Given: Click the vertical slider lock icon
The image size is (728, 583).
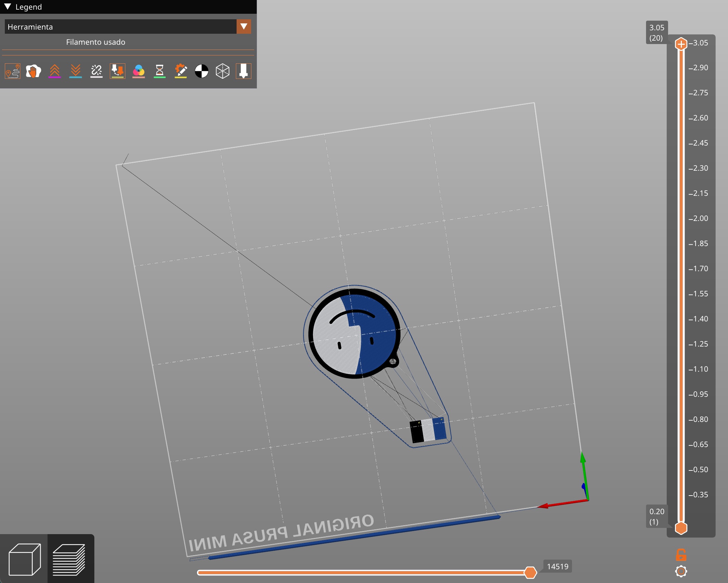Looking at the screenshot, I should pos(681,555).
